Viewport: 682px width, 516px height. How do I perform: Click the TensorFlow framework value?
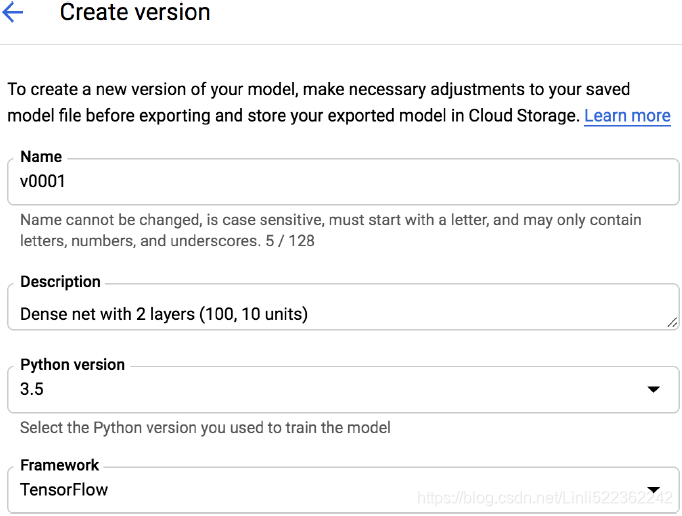[64, 490]
